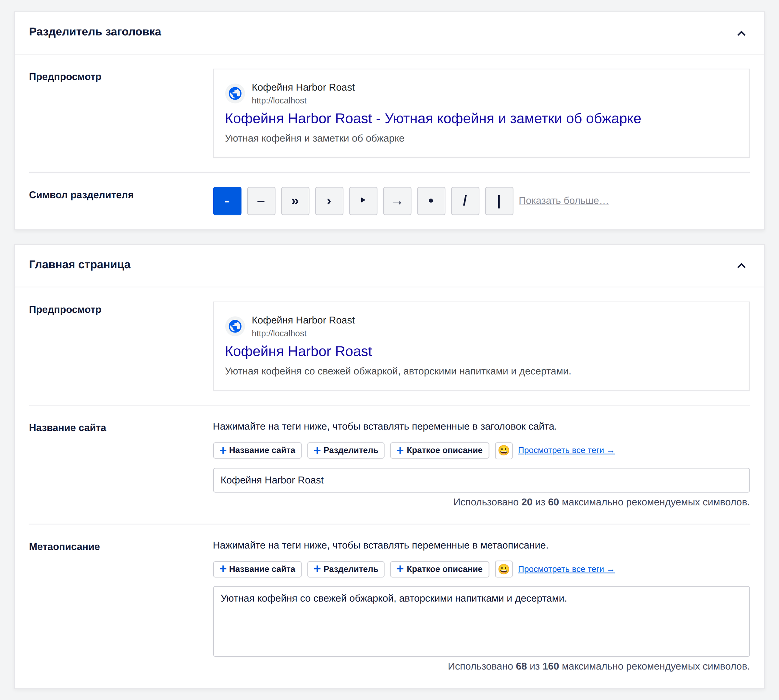
Task: Click the 'Метаописание' field label
Action: [x=64, y=547]
